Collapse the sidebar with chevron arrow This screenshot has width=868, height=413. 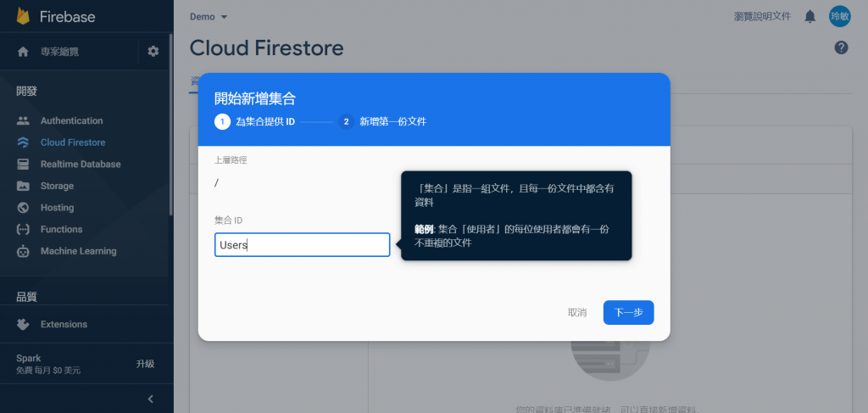point(151,399)
